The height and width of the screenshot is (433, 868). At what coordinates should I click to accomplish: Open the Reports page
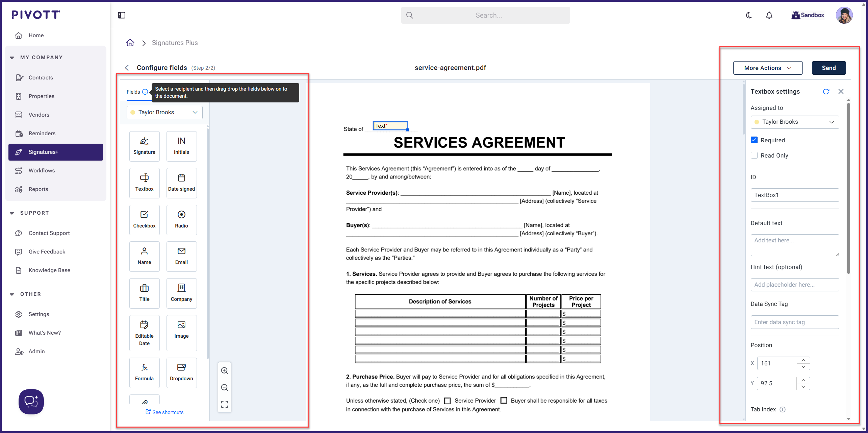pyautogui.click(x=56, y=189)
